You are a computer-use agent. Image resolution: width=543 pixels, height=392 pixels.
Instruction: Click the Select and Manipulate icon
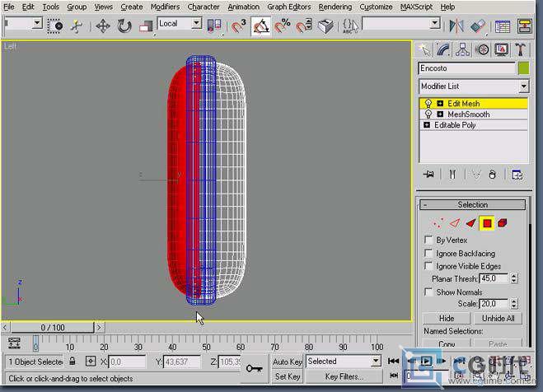click(77, 26)
